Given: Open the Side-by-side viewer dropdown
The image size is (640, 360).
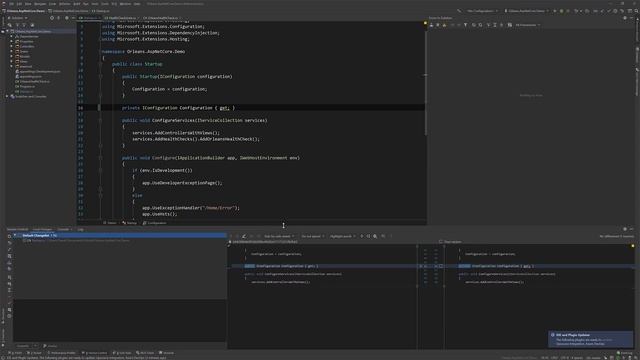Looking at the screenshot, I should (279, 236).
